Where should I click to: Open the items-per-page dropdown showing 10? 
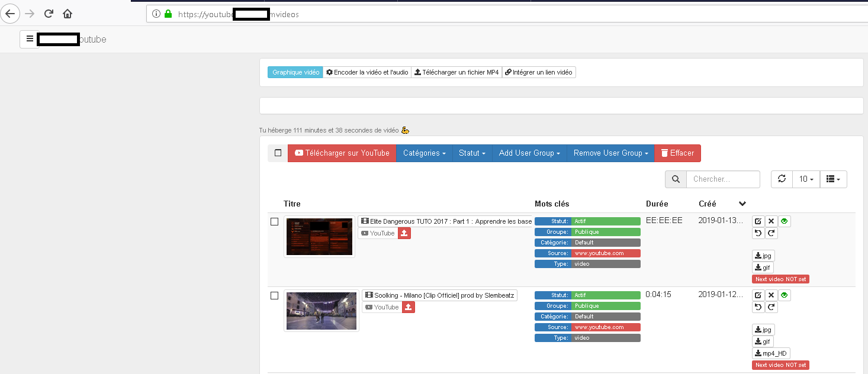(x=805, y=179)
